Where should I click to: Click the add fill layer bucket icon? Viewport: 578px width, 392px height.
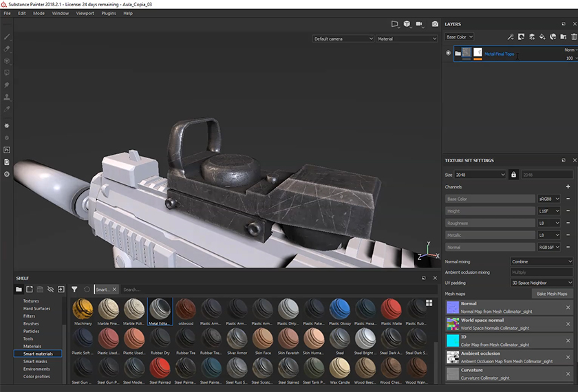click(542, 37)
